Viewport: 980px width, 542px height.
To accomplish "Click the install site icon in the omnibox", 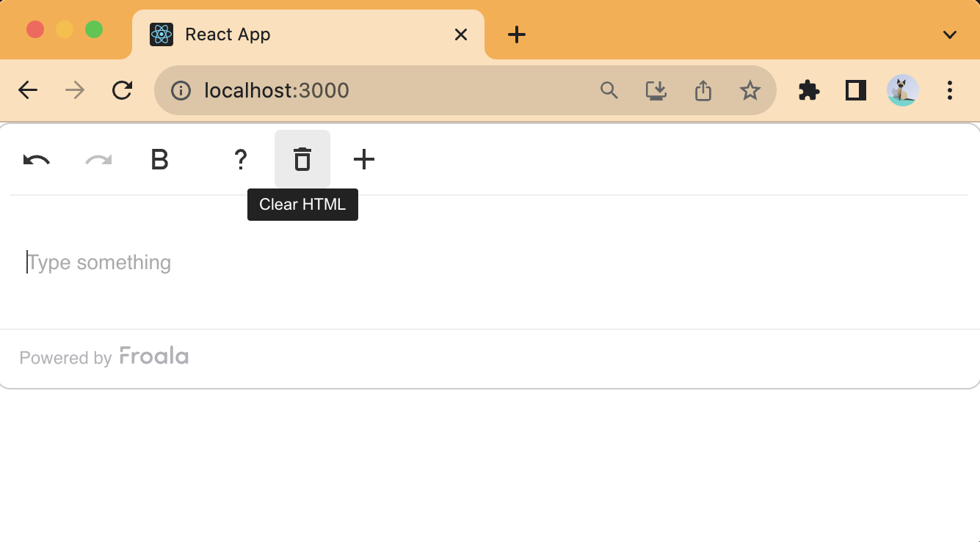I will tap(656, 90).
